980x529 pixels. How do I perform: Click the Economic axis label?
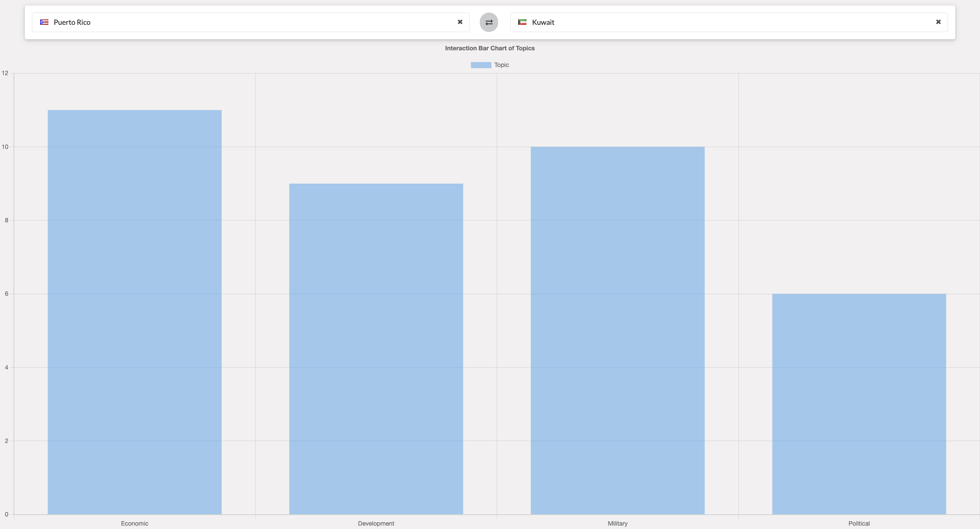(x=135, y=523)
